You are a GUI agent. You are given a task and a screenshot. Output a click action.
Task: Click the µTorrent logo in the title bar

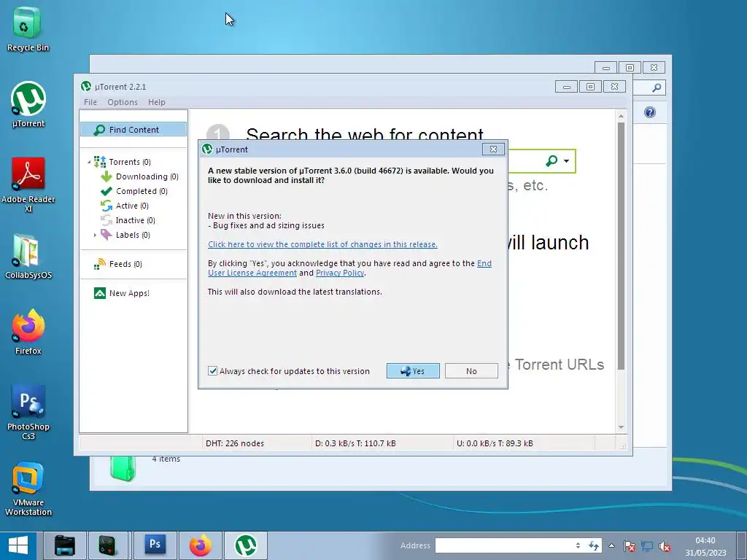pos(86,86)
